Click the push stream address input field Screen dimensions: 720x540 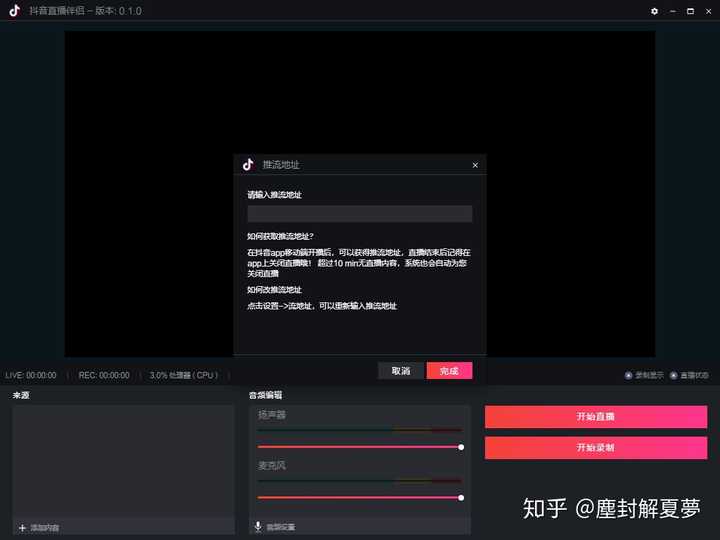click(x=360, y=214)
